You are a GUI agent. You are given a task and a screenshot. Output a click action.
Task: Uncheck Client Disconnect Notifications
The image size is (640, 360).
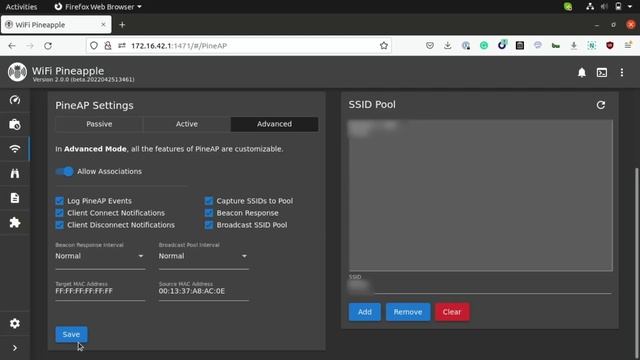click(60, 225)
